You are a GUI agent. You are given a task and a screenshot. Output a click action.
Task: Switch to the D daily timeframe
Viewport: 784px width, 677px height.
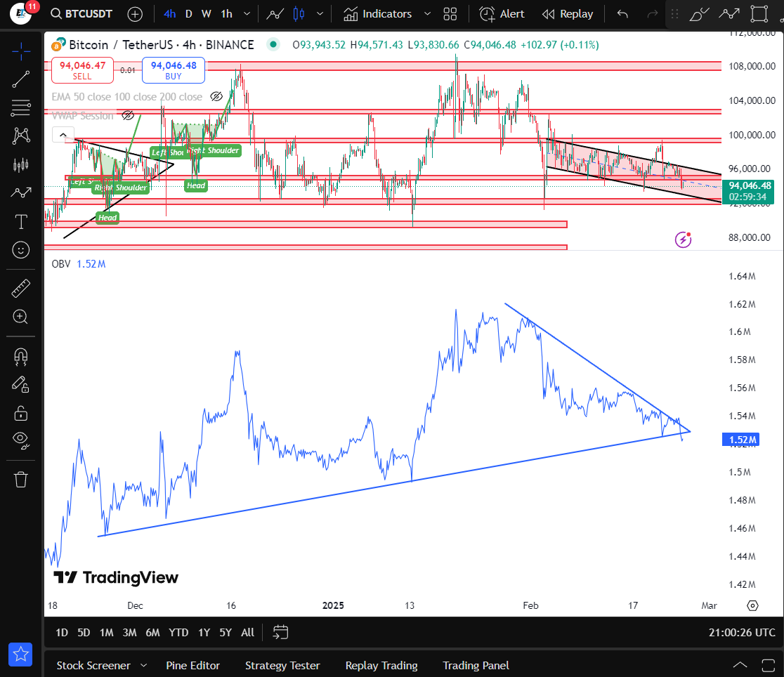click(x=188, y=14)
